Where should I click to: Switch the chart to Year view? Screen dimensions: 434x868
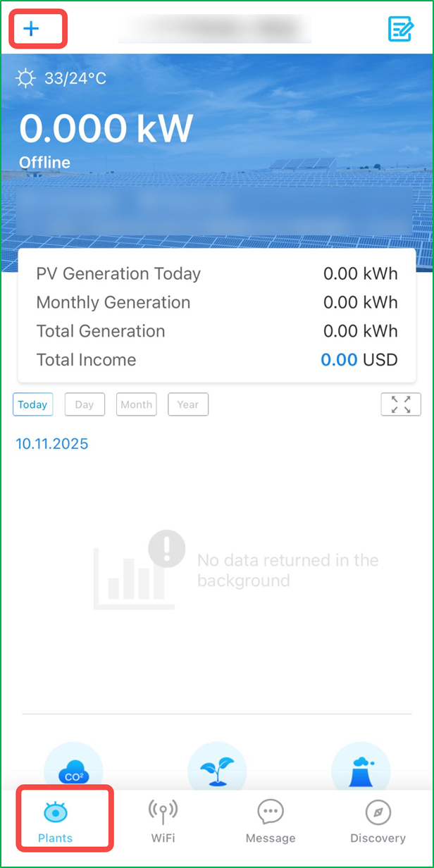[x=187, y=404]
